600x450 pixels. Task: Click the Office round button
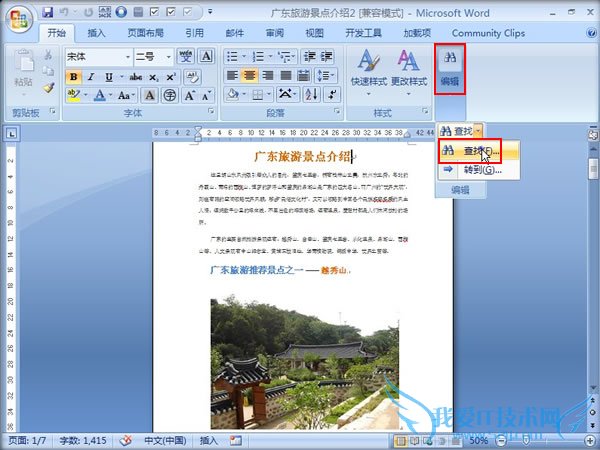[x=18, y=19]
